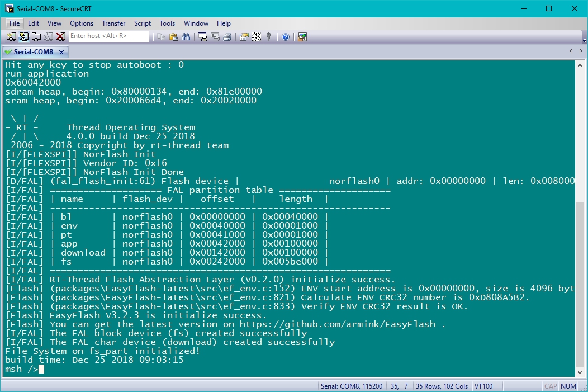The image size is (588, 392).
Task: Click the Enter host input field
Action: pos(109,36)
